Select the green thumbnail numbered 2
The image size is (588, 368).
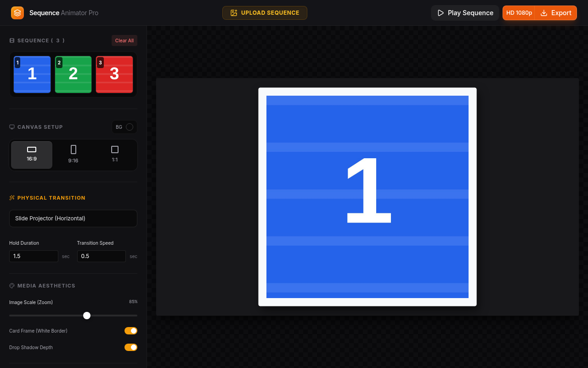73,75
